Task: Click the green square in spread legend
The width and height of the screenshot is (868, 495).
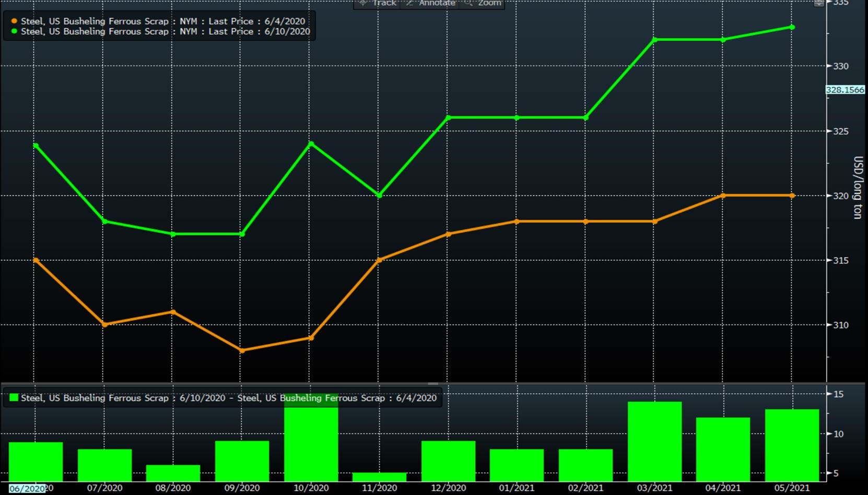Action: pyautogui.click(x=14, y=398)
